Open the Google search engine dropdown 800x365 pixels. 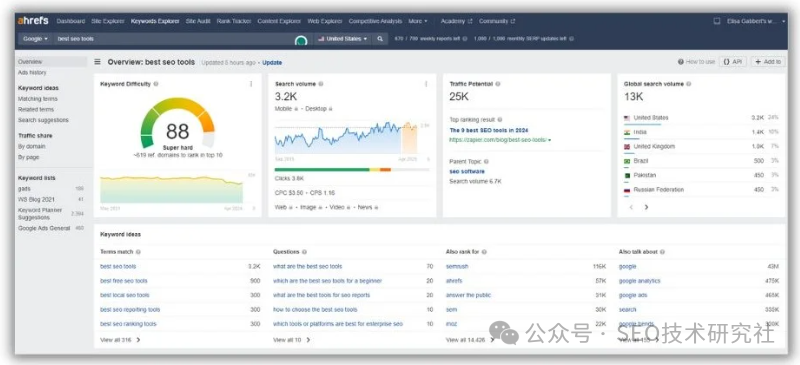(x=36, y=39)
